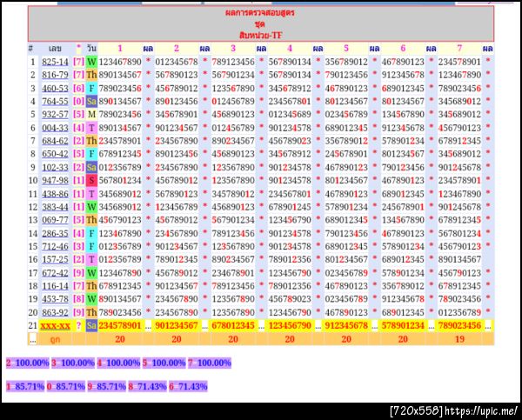Open the 684-62 number link
The height and width of the screenshot is (420, 522).
(x=55, y=141)
